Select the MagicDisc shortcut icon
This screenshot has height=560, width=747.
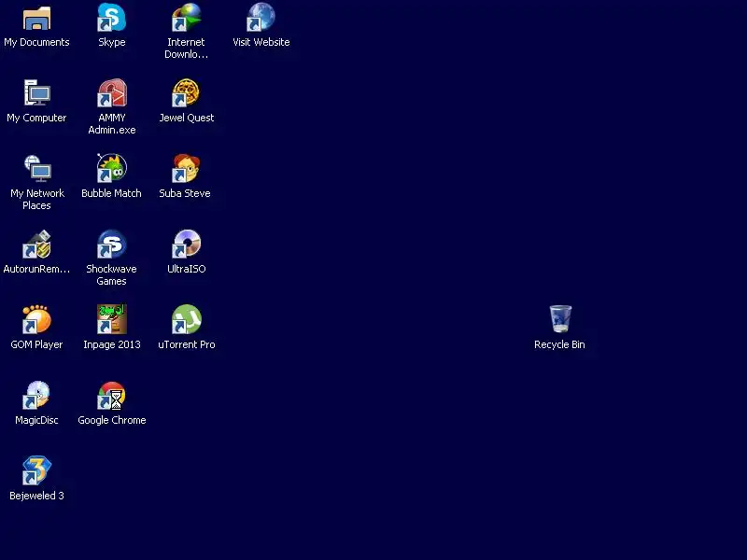point(36,395)
